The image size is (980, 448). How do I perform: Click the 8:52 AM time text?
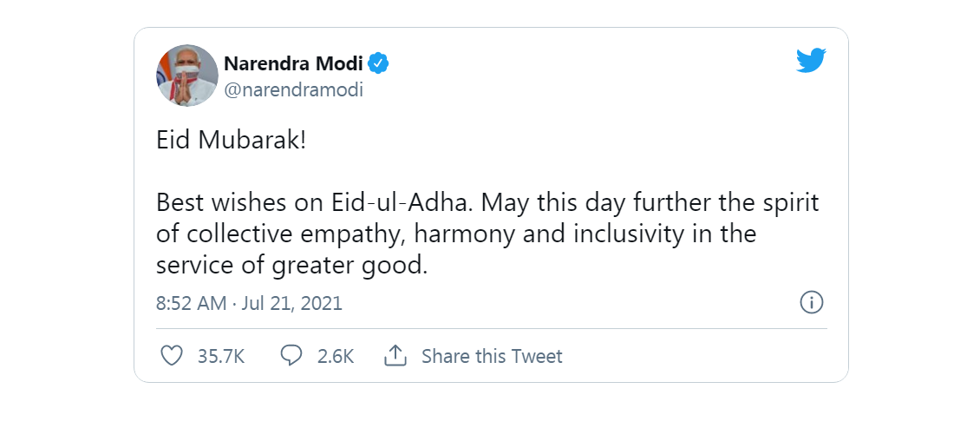[x=191, y=304]
